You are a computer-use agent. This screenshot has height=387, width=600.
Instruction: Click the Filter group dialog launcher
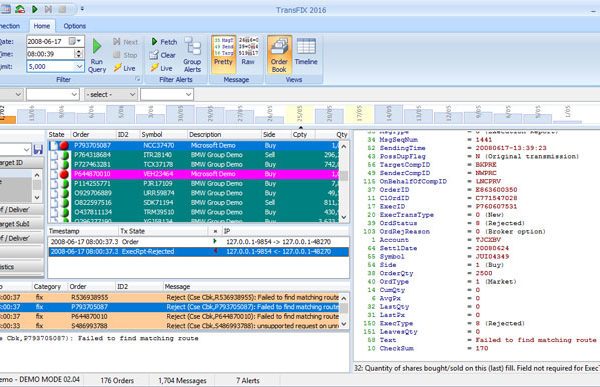pyautogui.click(x=137, y=79)
